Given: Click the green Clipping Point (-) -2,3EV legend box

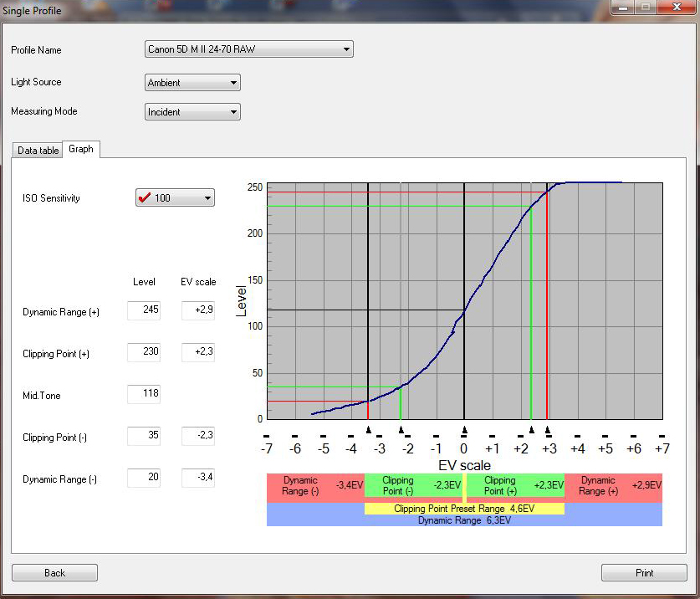Looking at the screenshot, I should point(413,485).
